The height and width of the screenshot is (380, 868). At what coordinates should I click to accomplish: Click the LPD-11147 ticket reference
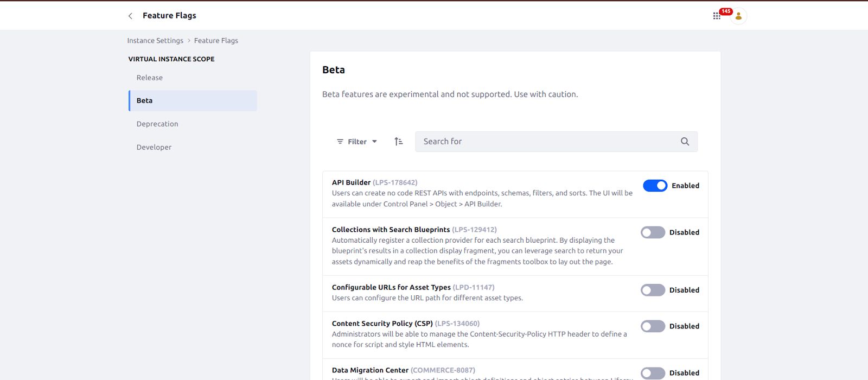coord(474,287)
